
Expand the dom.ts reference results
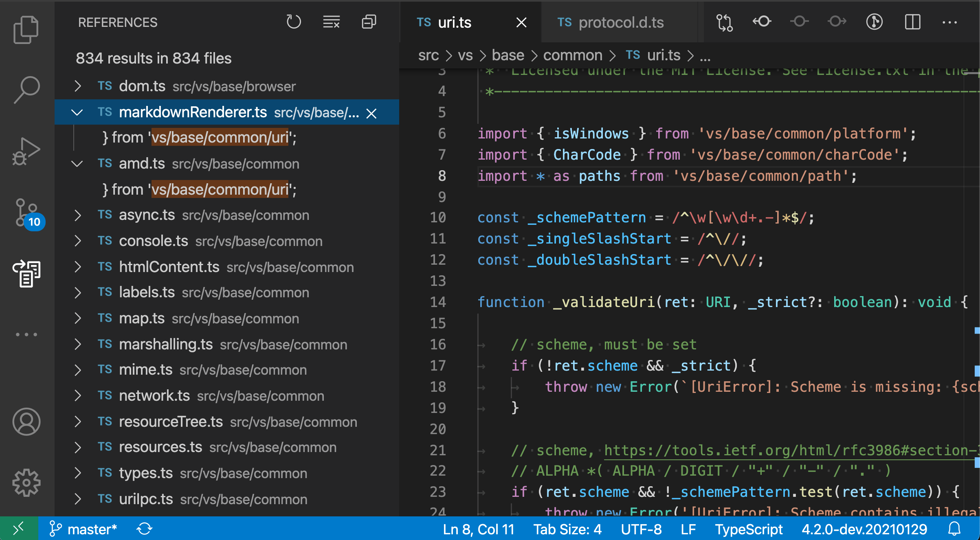(x=77, y=86)
